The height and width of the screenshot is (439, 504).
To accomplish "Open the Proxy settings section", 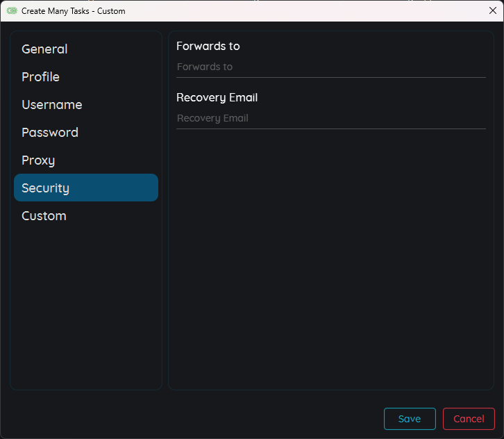I will tap(38, 160).
